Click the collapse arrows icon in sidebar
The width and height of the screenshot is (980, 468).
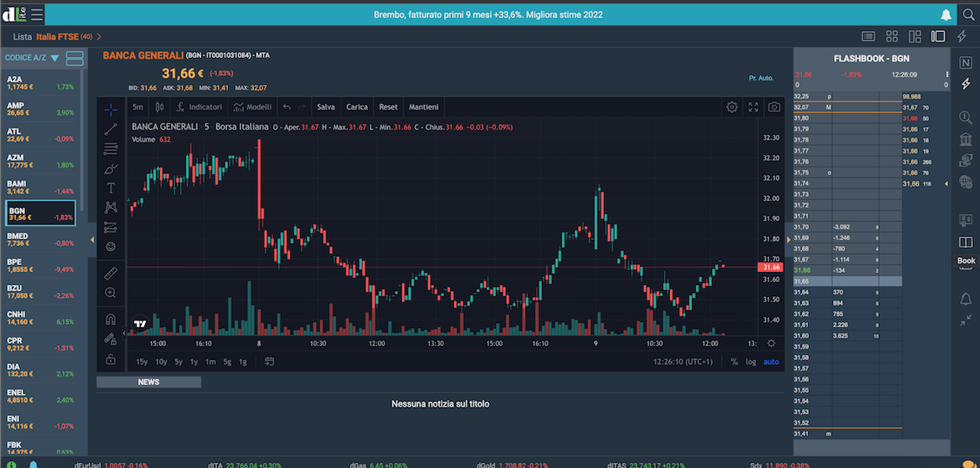pos(965,319)
